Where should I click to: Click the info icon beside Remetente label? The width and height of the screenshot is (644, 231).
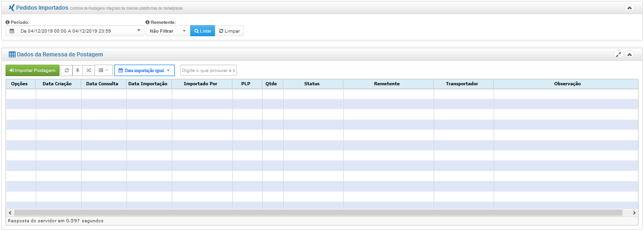point(148,22)
